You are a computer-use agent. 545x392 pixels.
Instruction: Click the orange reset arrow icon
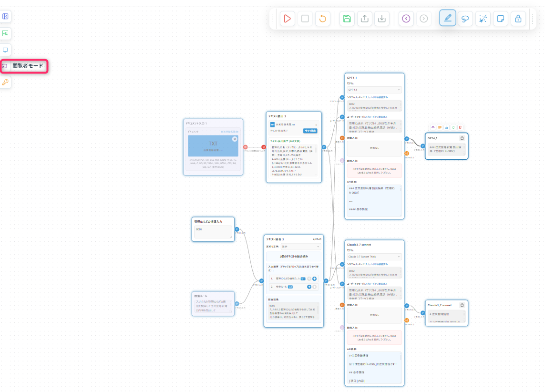[x=322, y=19]
